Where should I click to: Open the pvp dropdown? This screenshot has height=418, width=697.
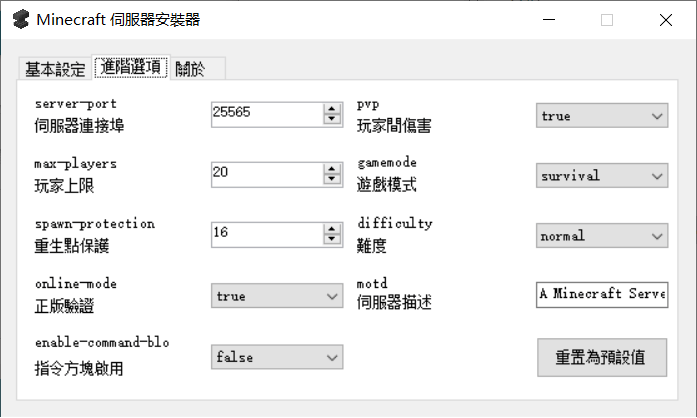[x=602, y=116]
